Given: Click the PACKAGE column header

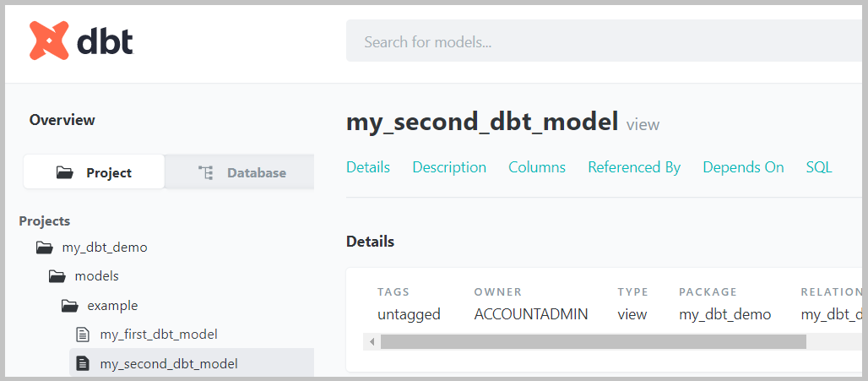Looking at the screenshot, I should coord(708,291).
